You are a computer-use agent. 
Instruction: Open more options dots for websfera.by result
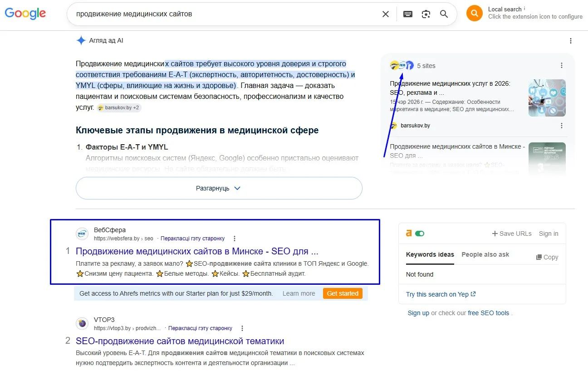pos(235,239)
